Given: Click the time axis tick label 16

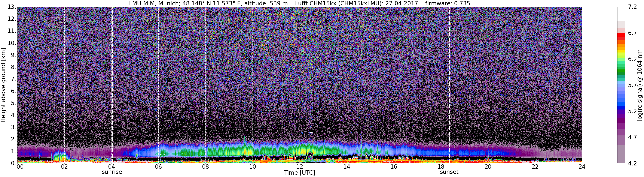Looking at the screenshot, I should pyautogui.click(x=394, y=167).
